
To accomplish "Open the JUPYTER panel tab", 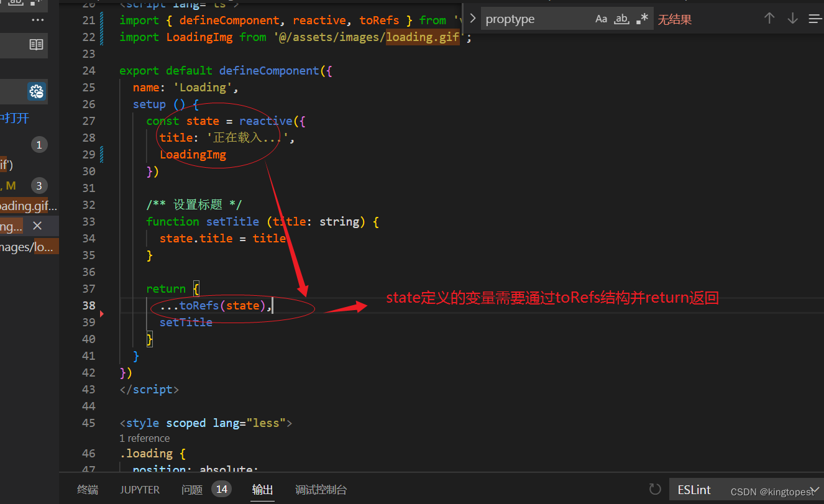I will (x=139, y=489).
